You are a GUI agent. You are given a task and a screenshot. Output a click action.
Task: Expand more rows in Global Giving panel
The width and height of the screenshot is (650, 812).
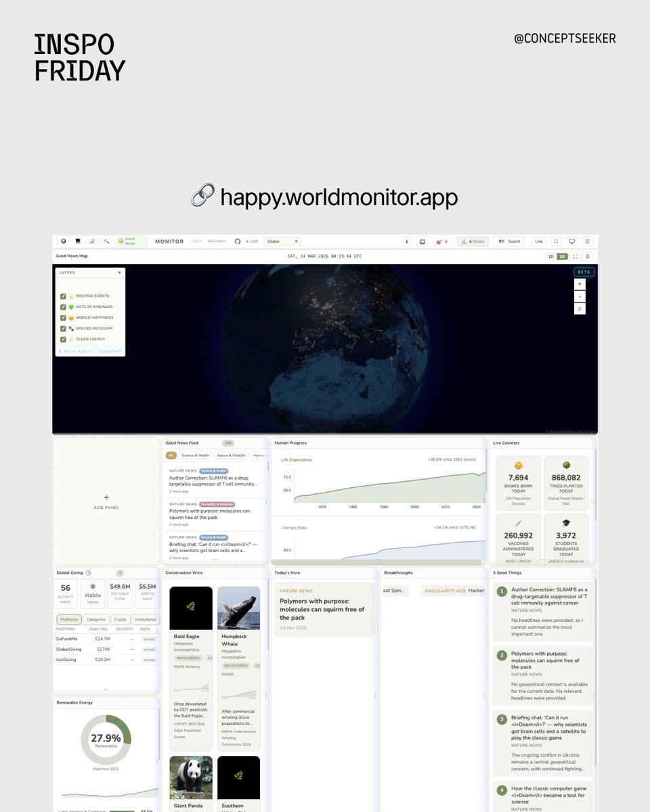tap(106, 689)
